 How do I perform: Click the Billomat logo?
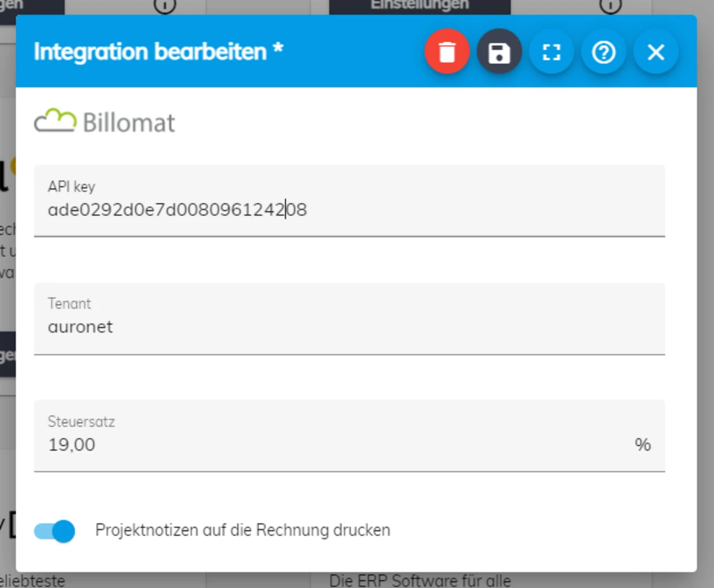pos(105,121)
